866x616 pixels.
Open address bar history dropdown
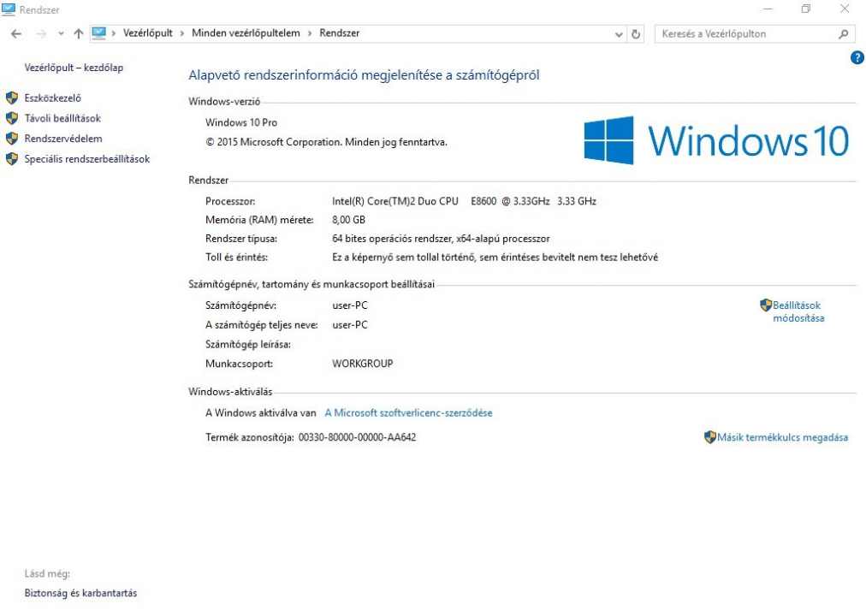pyautogui.click(x=619, y=34)
